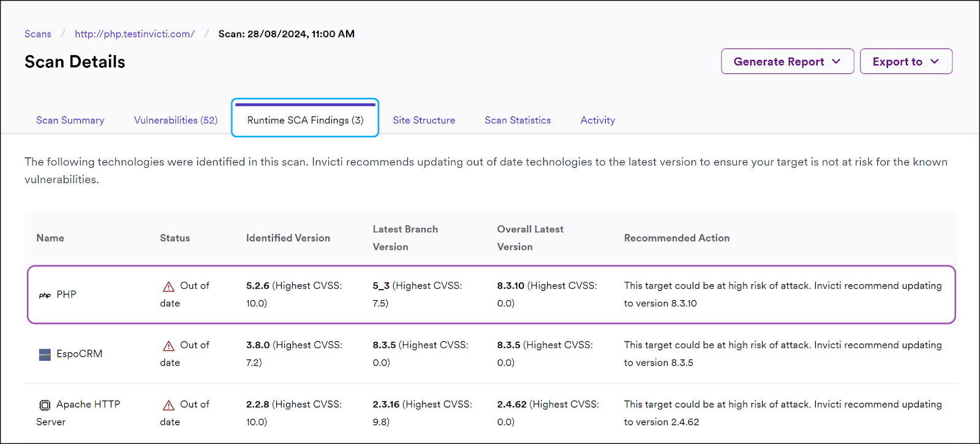Click the Scan Details page heading

coord(75,62)
